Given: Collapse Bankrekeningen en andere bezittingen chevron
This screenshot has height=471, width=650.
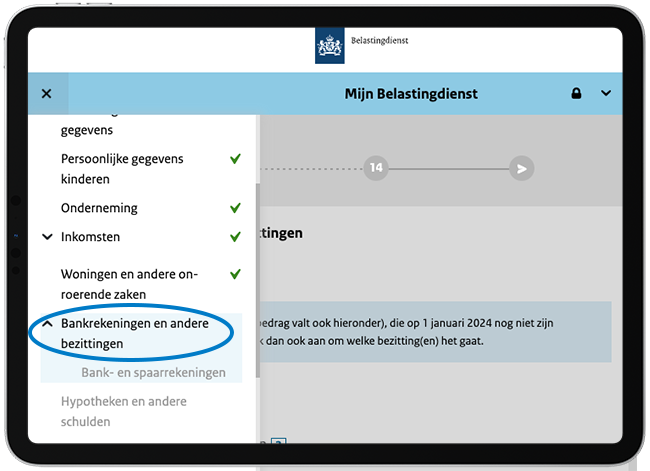Looking at the screenshot, I should (47, 325).
